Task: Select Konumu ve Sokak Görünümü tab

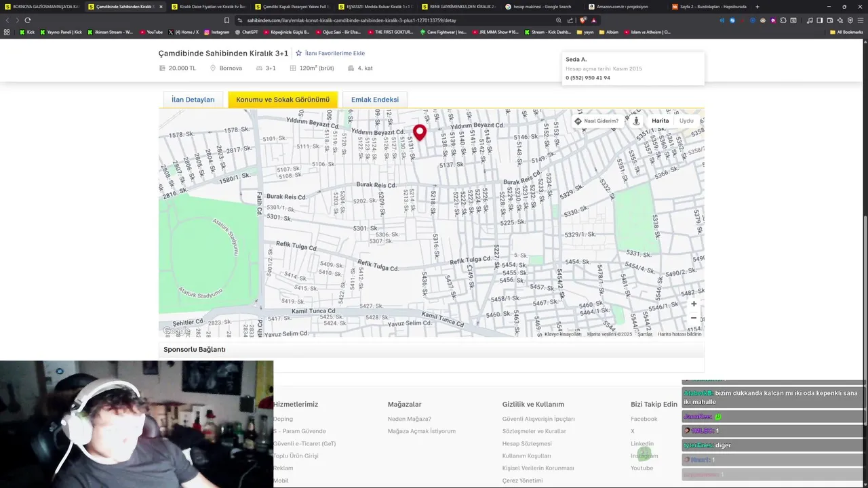Action: click(x=283, y=100)
